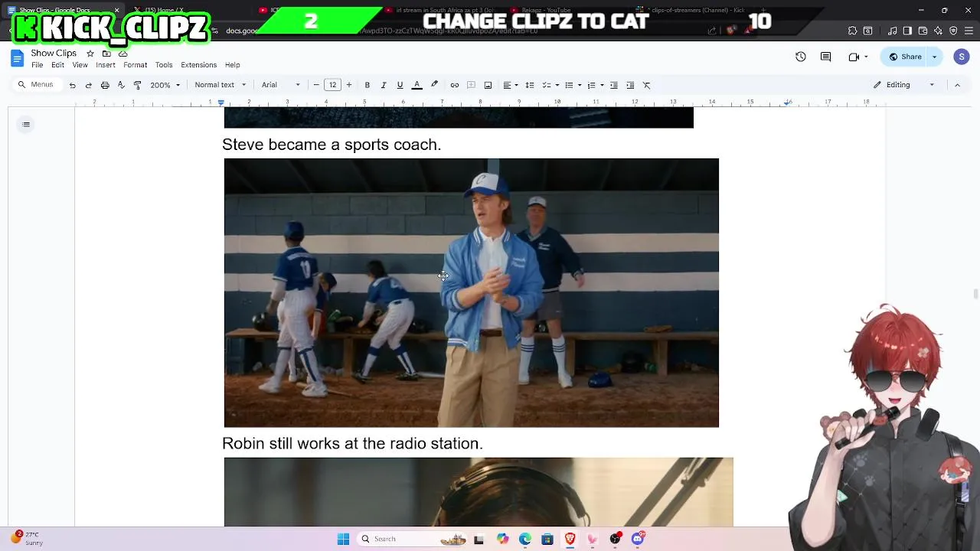Select the Paint format roller icon
Viewport: 980px width, 551px height.
tap(138, 85)
